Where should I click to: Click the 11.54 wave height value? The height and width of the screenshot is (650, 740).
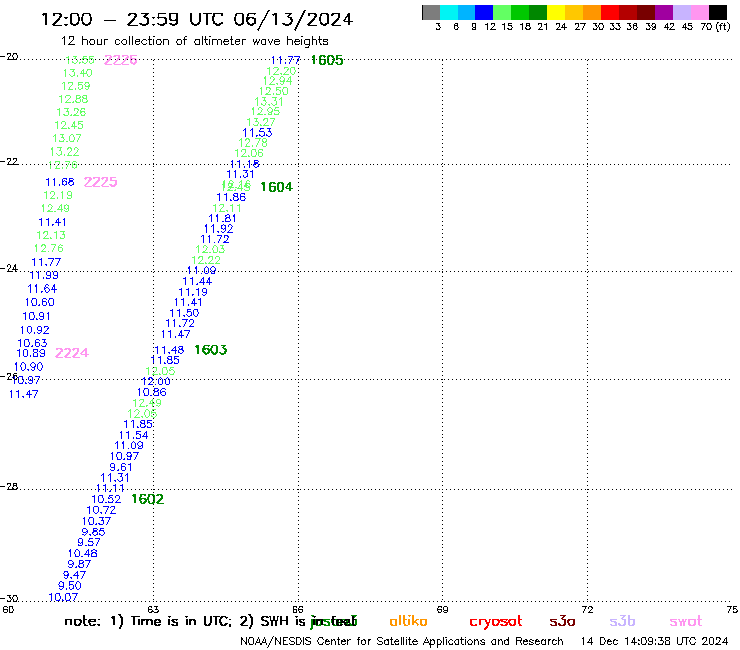(134, 435)
